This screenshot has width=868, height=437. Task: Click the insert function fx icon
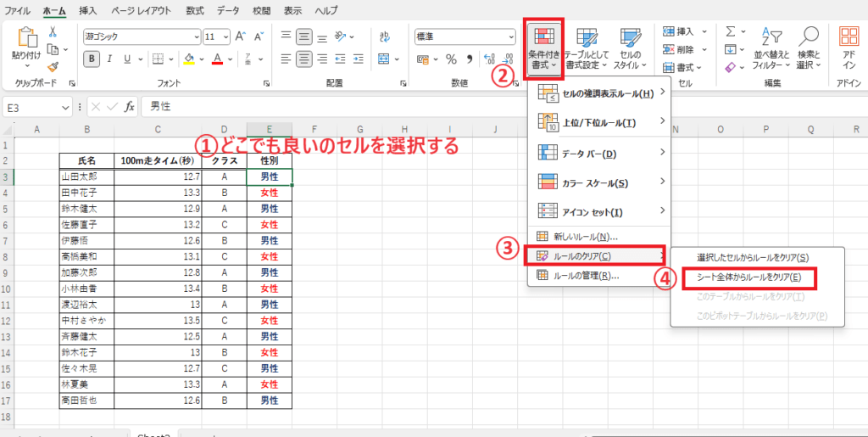(x=130, y=107)
